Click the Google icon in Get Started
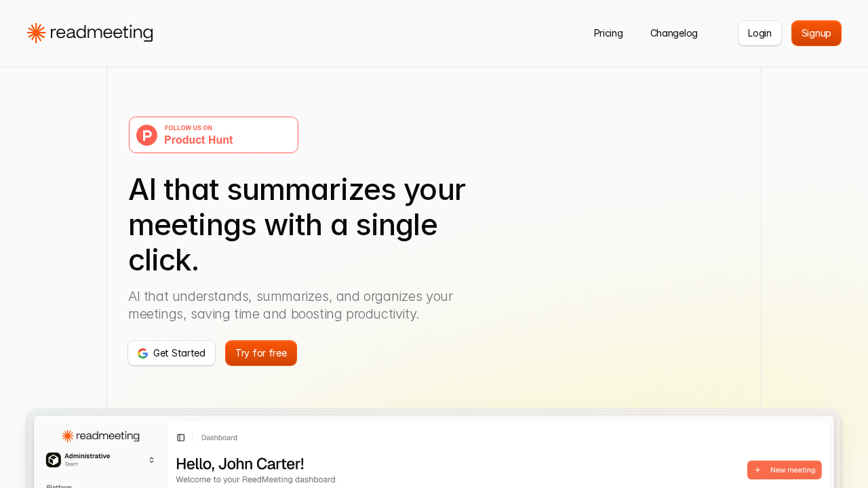Viewport: 868px width, 488px height. pyautogui.click(x=142, y=353)
